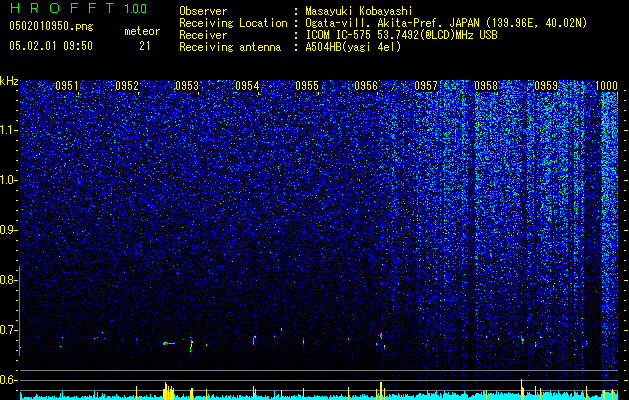This screenshot has height=400, width=629.
Task: Select the 0.8 frequency axis label
Action: click(x=7, y=280)
